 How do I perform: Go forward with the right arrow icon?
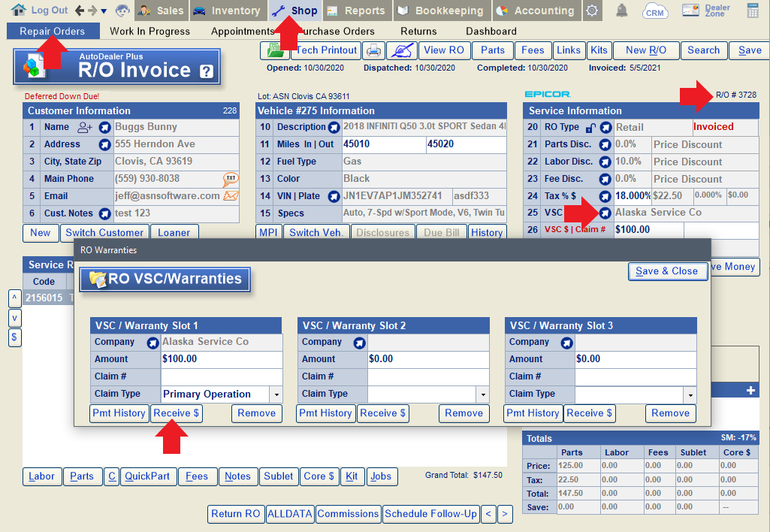92,11
